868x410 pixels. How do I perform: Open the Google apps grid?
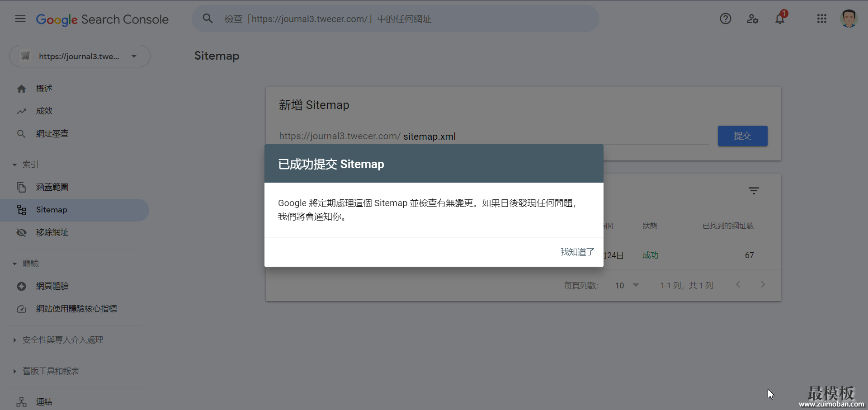coord(821,19)
